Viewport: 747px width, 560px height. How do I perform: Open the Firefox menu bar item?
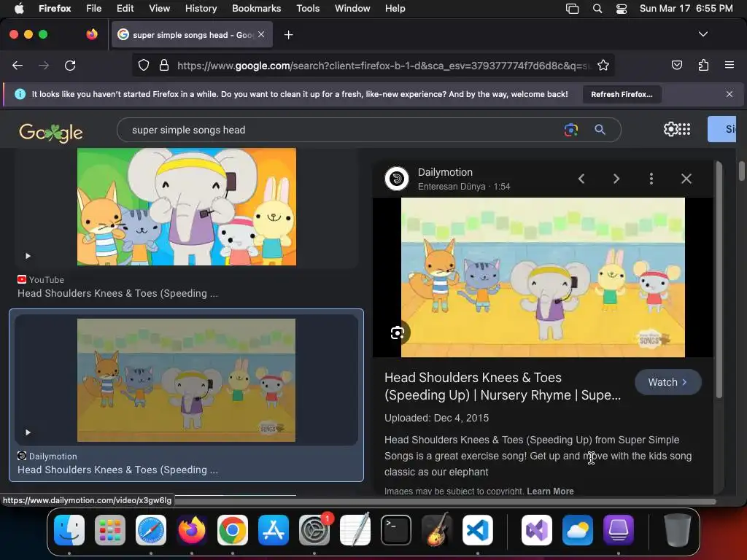pyautogui.click(x=55, y=8)
